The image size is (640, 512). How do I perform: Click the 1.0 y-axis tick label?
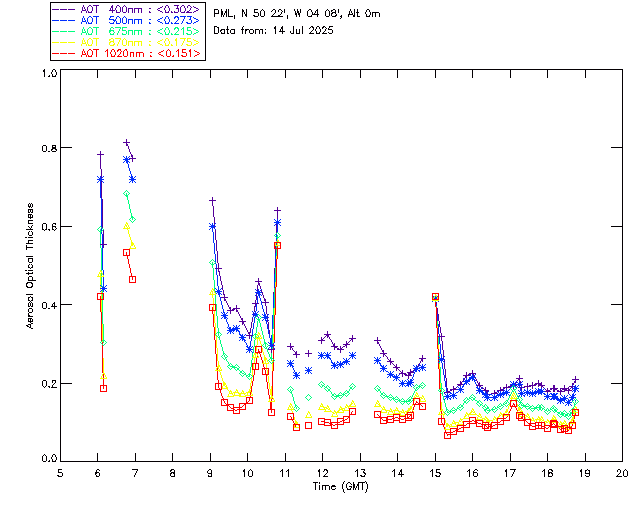coord(49,73)
